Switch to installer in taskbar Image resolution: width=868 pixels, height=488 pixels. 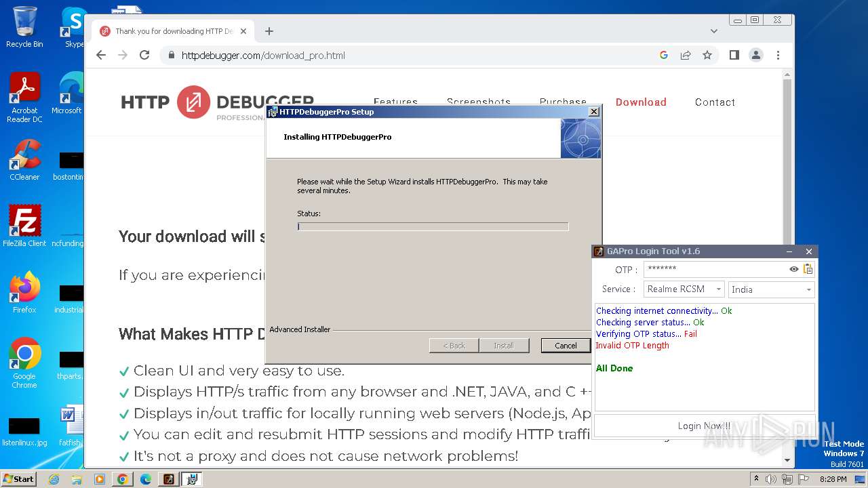(192, 479)
